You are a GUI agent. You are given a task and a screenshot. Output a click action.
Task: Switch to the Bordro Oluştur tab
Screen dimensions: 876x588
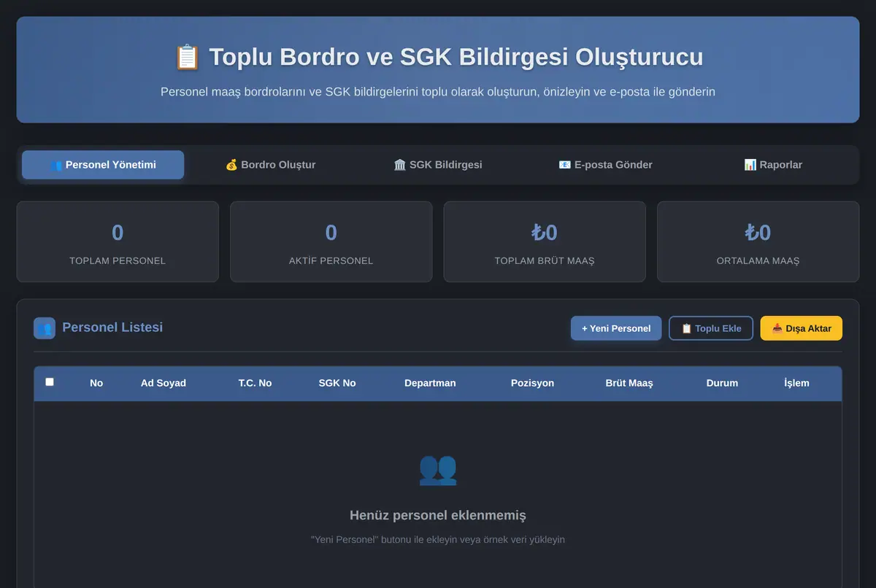(270, 165)
